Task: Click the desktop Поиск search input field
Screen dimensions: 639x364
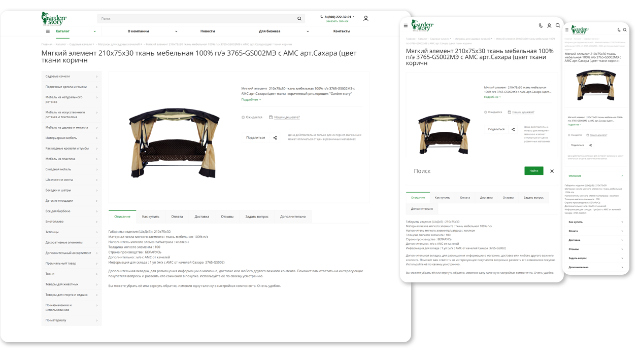Action: click(x=195, y=19)
